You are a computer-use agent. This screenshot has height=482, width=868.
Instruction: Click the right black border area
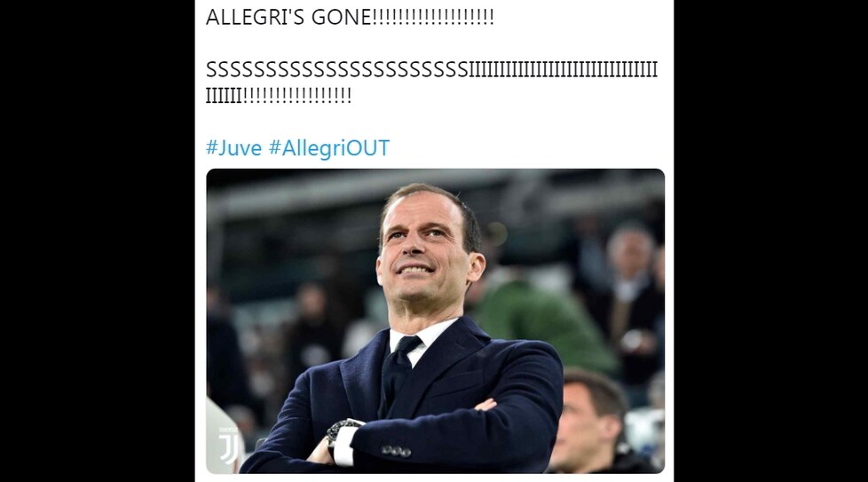(x=770, y=241)
